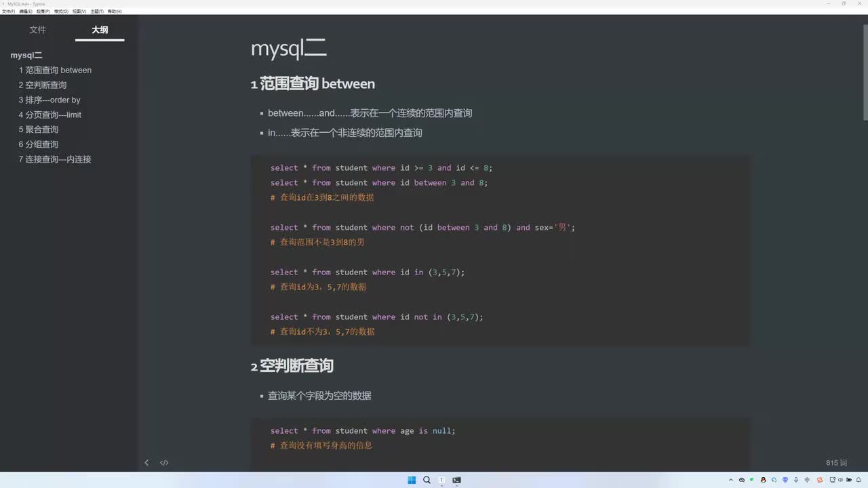The height and width of the screenshot is (488, 868).
Task: Click the orange-red app tray icon
Action: (819, 480)
